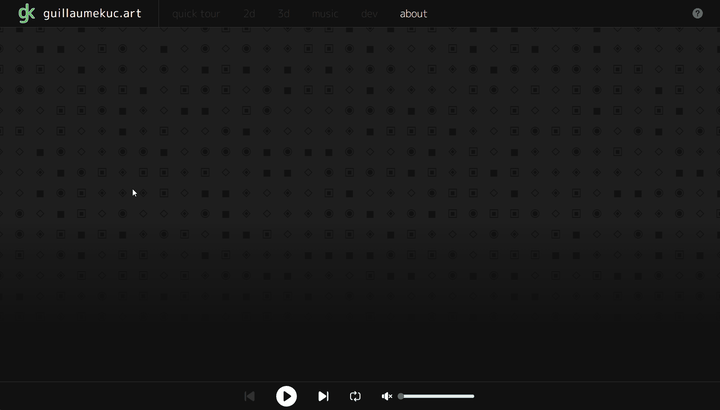Viewport: 720px width, 410px height.
Task: Select the about tab
Action: [413, 14]
